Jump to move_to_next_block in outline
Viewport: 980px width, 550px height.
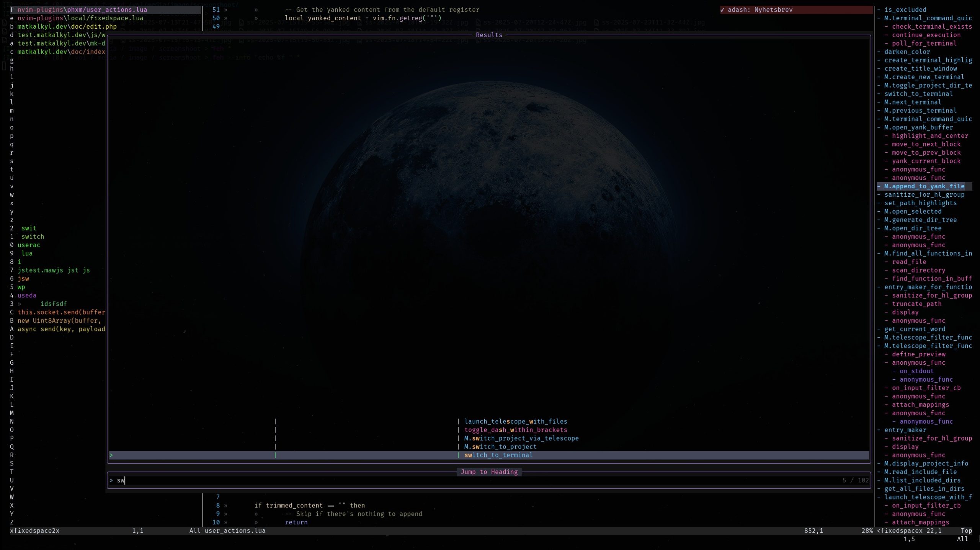[926, 144]
